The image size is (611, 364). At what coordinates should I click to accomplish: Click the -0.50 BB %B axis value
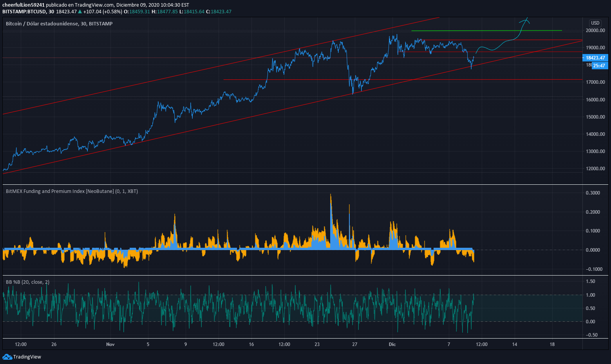pyautogui.click(x=591, y=335)
